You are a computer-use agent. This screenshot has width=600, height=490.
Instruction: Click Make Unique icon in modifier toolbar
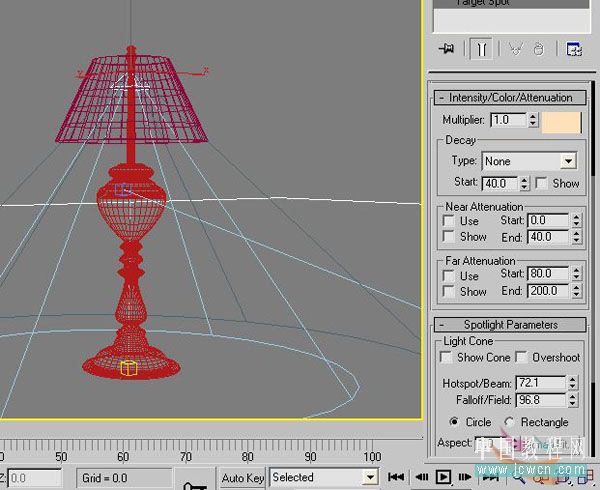tap(515, 49)
